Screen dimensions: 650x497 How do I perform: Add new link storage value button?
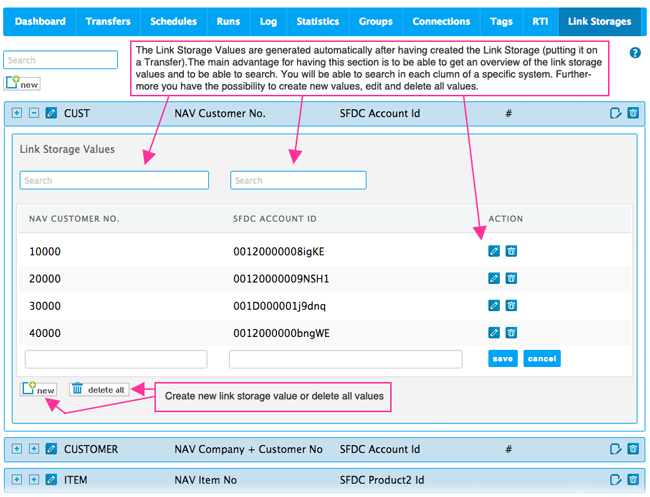click(x=39, y=389)
